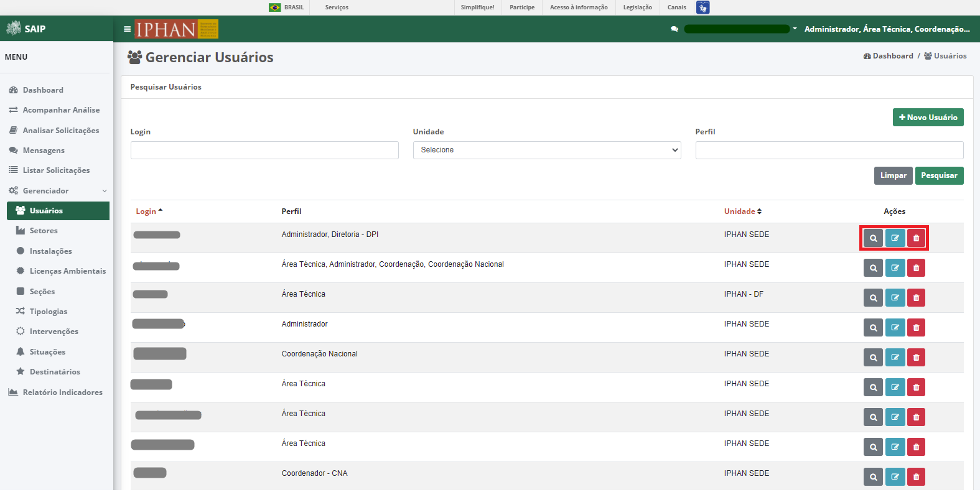Viewport: 980px width, 492px height.
Task: View the user with four profiles row
Action: coord(873,268)
